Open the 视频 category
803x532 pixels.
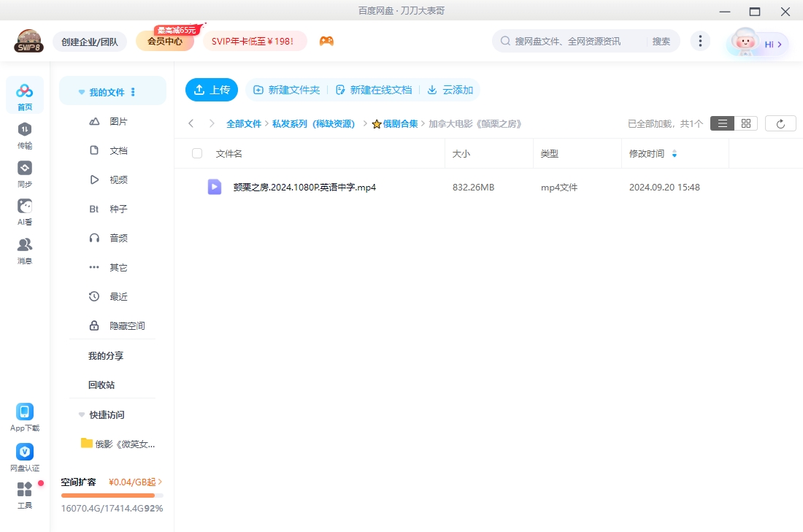tap(120, 179)
